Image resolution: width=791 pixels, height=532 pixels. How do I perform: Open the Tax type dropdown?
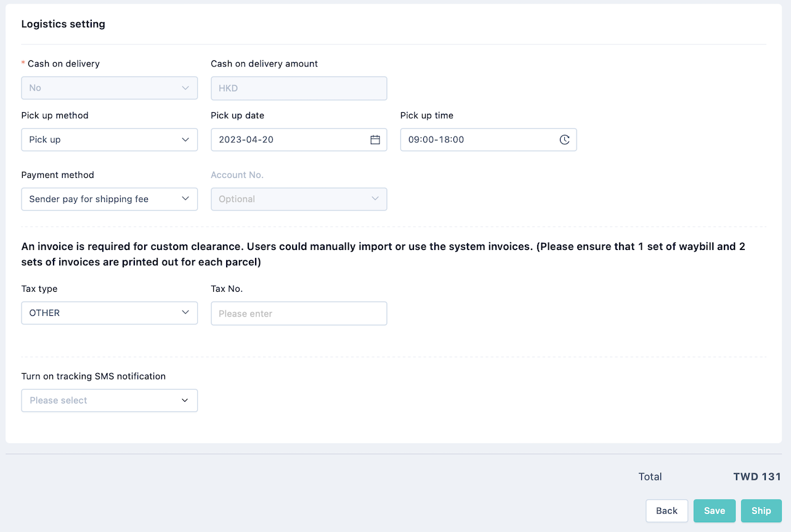[110, 313]
